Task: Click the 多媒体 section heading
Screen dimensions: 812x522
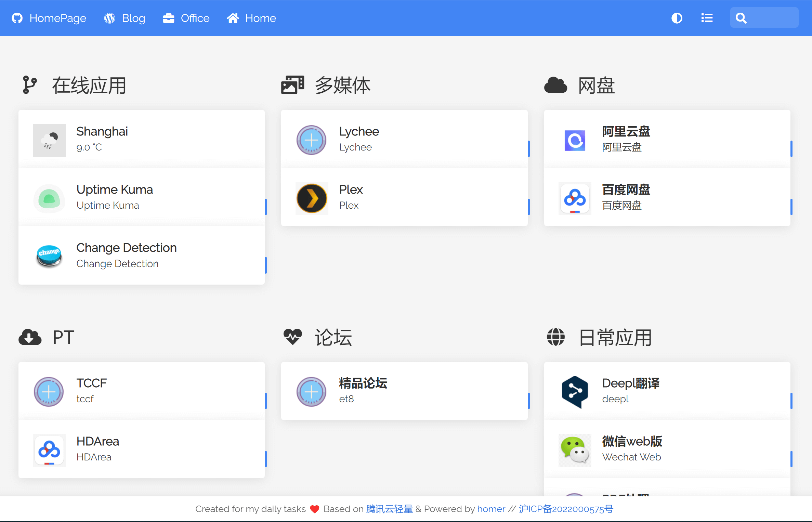Action: 342,85
